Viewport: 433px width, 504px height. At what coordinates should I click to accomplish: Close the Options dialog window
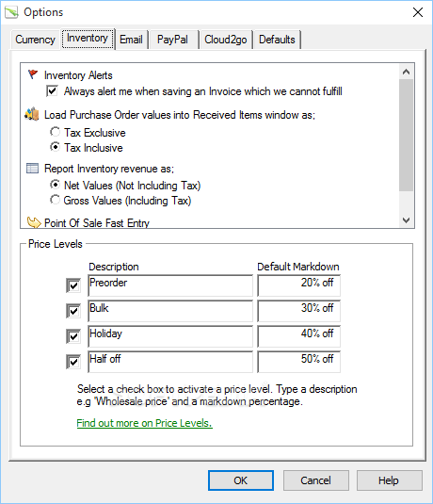418,12
